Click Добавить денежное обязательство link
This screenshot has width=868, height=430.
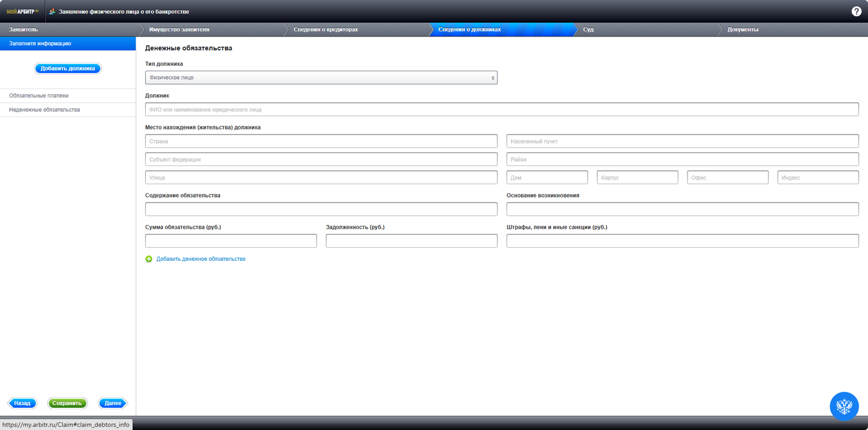(201, 259)
